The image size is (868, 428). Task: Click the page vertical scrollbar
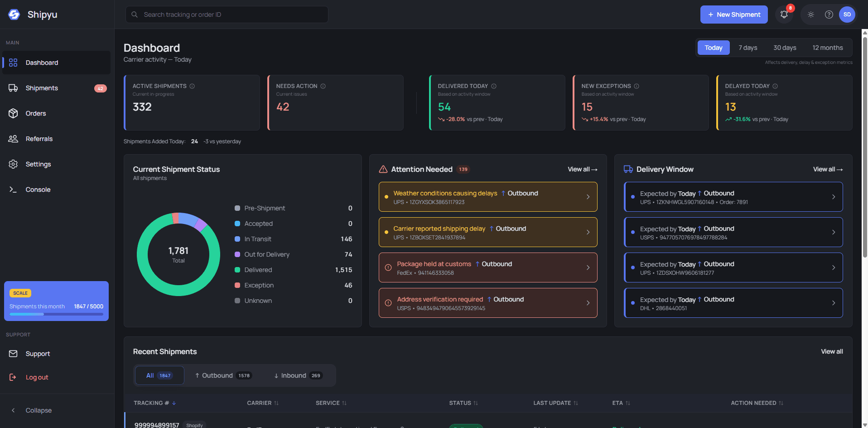865,147
